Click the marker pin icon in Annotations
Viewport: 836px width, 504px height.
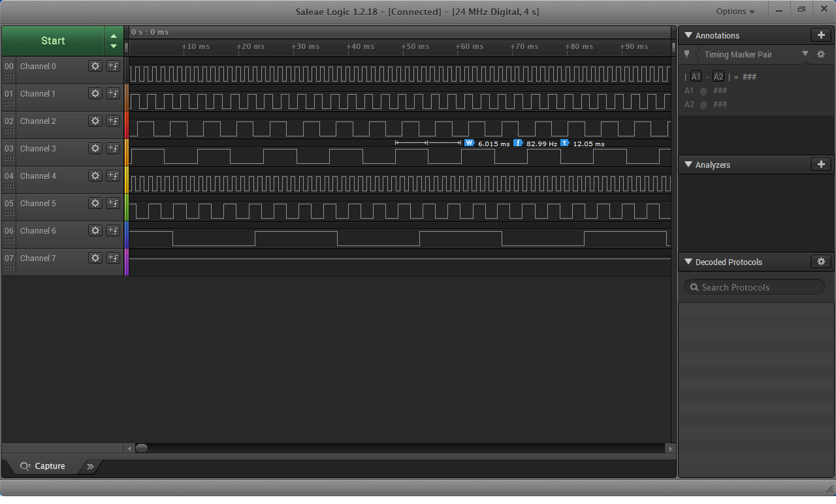686,54
